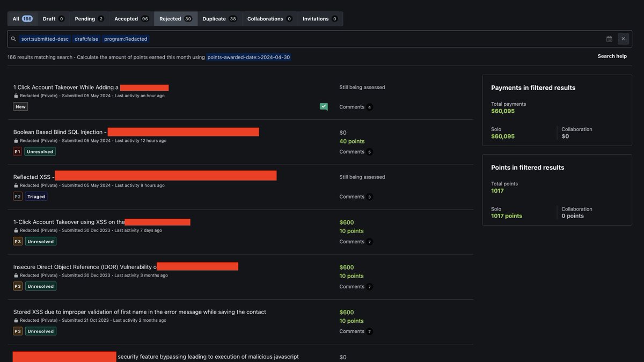Image resolution: width=644 pixels, height=362 pixels.
Task: Click P3 badge on 1-Click Account Takeover using XSS
Action: 18,242
